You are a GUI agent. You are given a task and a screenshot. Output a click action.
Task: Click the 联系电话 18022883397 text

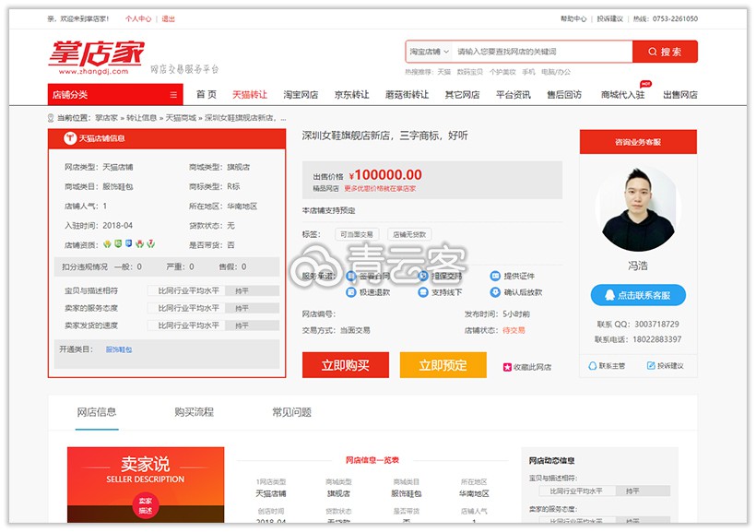click(x=638, y=339)
